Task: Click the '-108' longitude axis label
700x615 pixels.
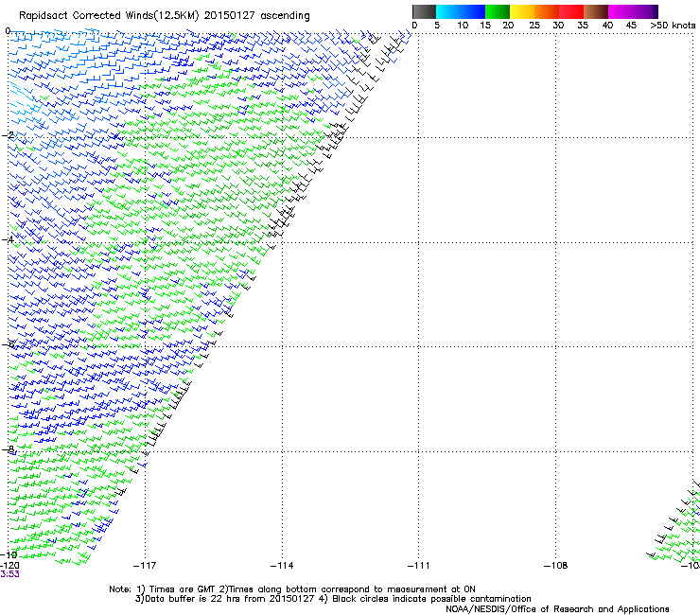Action: [555, 566]
